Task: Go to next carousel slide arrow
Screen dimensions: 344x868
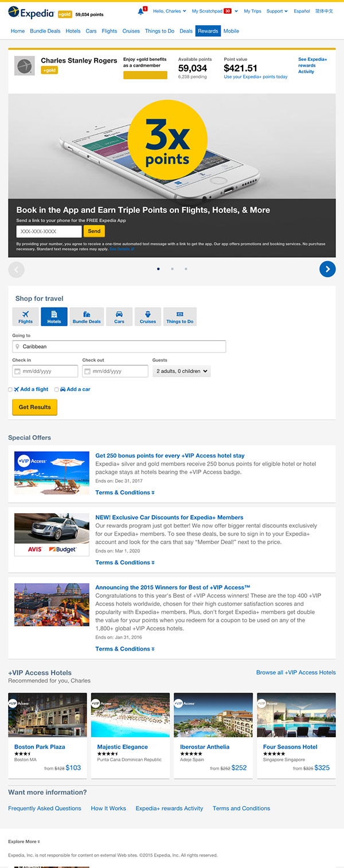Action: (327, 269)
